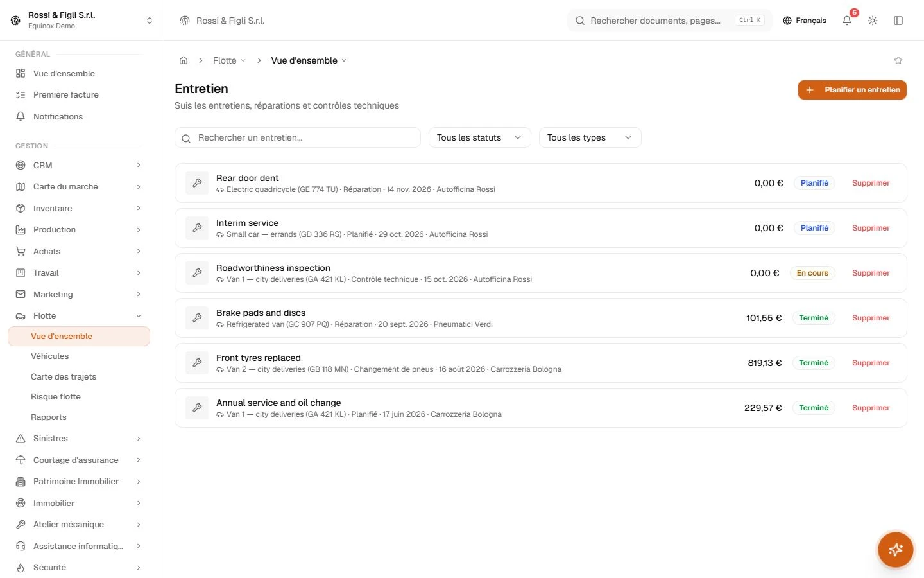The image size is (924, 578).
Task: Open the Tous les types dropdown
Action: click(x=590, y=137)
